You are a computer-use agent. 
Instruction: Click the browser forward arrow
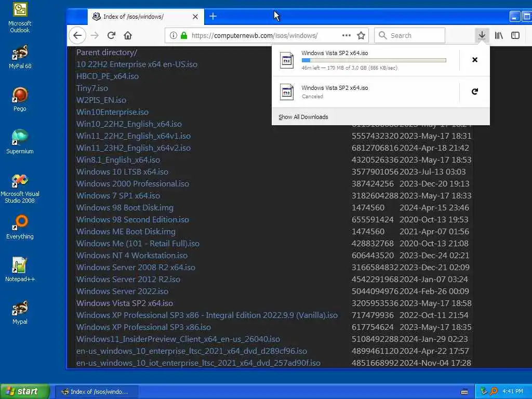pyautogui.click(x=95, y=35)
